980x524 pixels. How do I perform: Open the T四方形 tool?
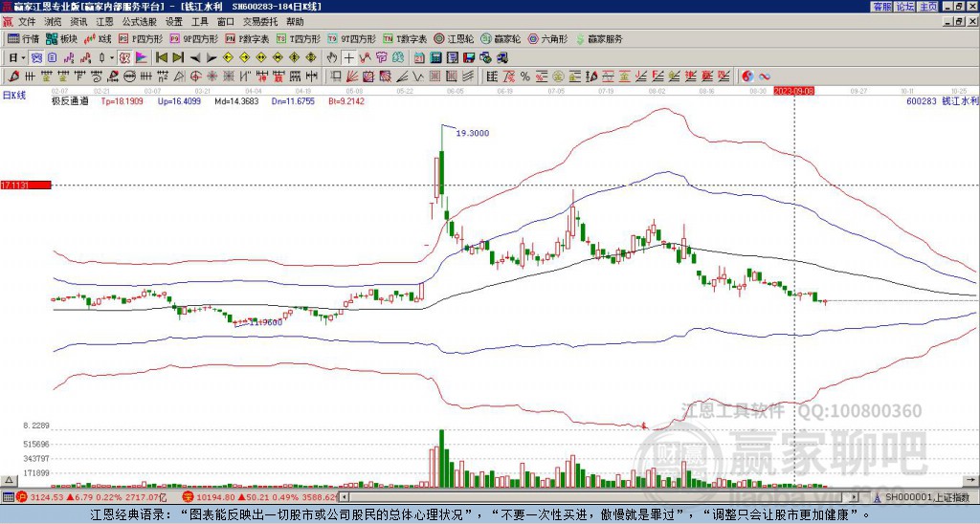click(299, 38)
